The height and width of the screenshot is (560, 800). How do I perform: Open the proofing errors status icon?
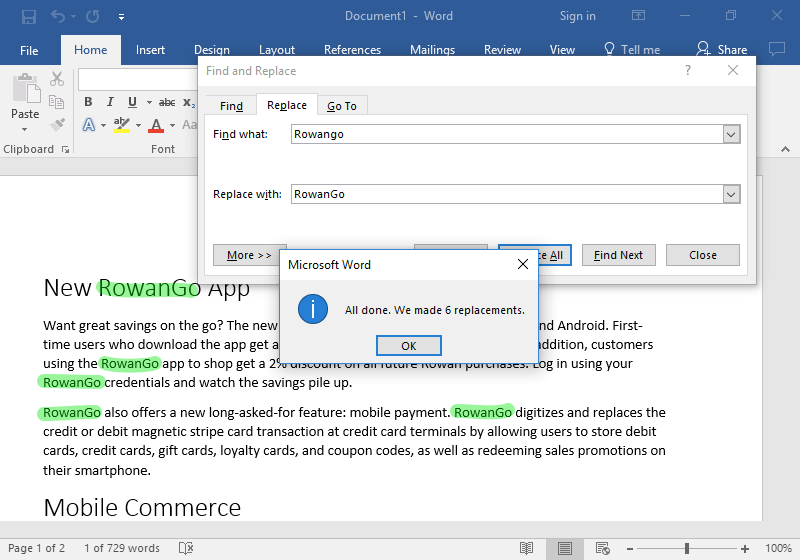185,548
